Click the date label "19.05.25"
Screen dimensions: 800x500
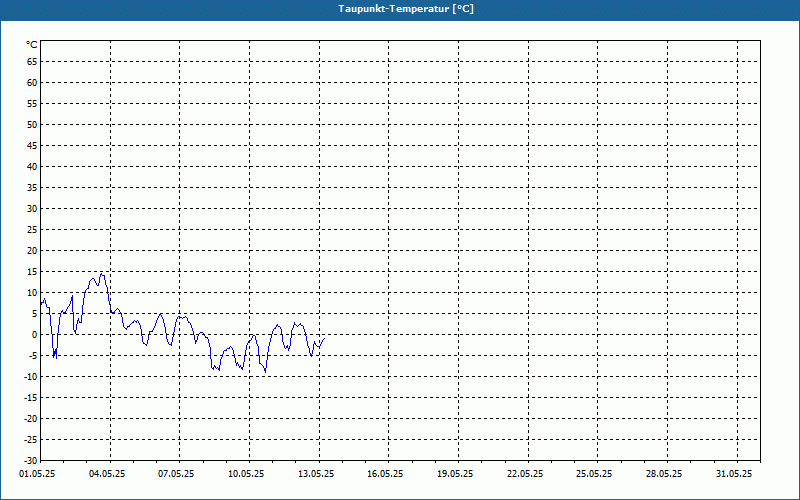point(455,474)
